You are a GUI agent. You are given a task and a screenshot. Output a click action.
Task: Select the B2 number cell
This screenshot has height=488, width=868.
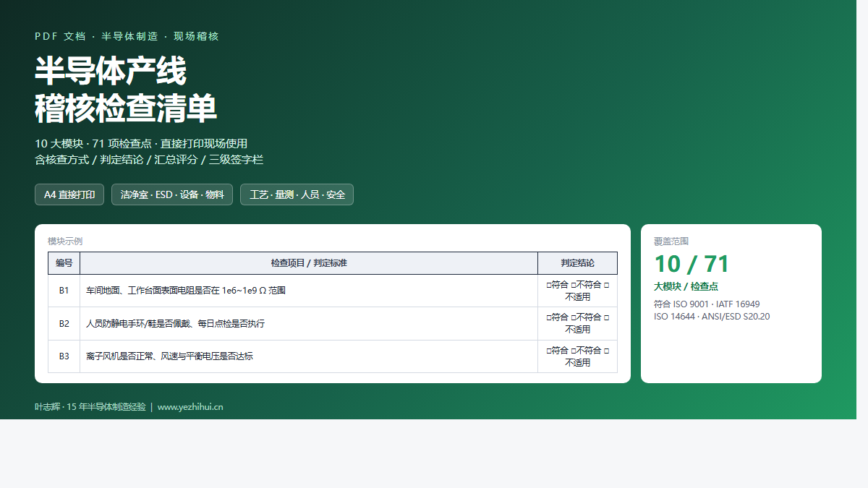(x=64, y=323)
